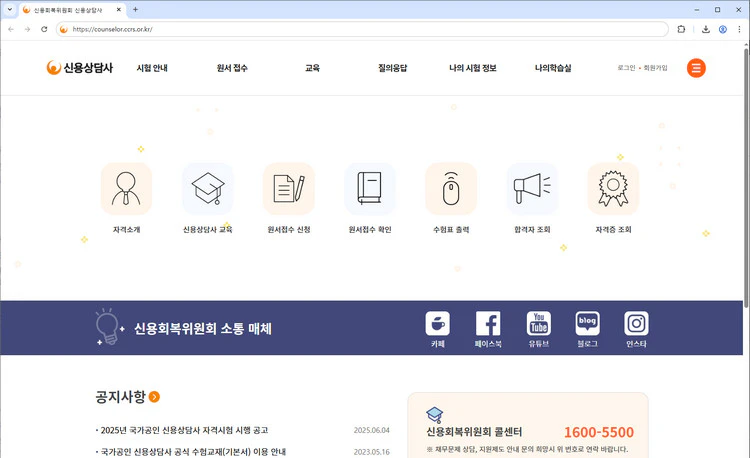This screenshot has height=458, width=750.
Task: Go forward with the browser forward arrow
Action: coord(27,29)
